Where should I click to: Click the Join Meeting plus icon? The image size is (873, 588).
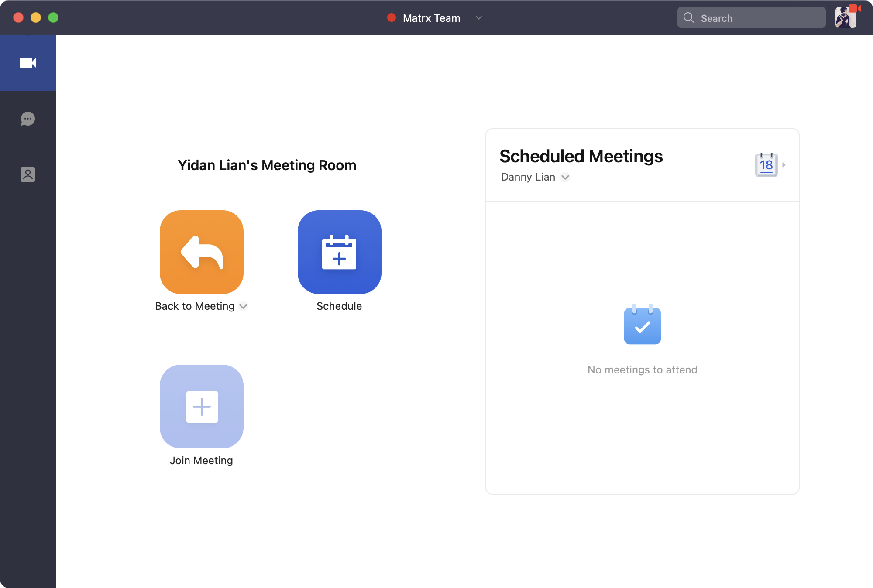click(202, 407)
